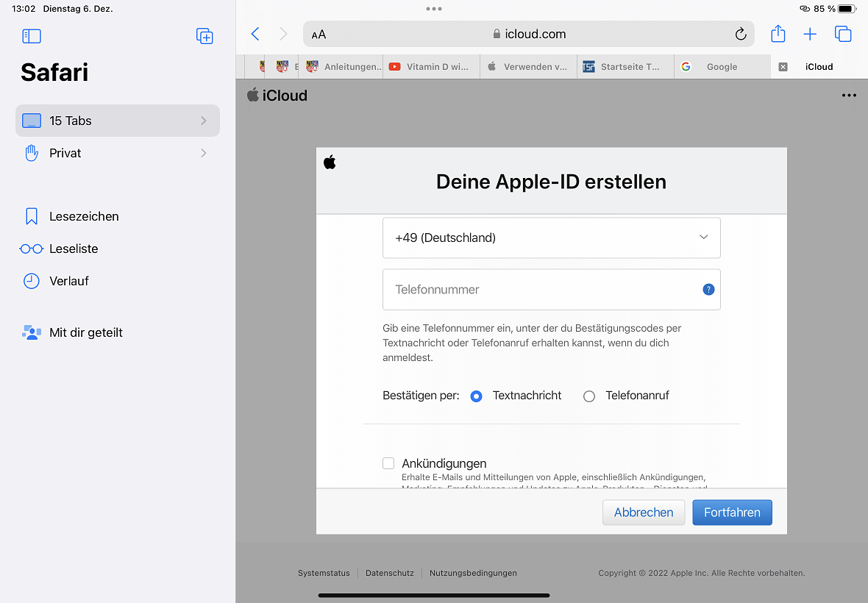
Task: Switch to the Vitamin D YouTube tab
Action: pos(431,67)
